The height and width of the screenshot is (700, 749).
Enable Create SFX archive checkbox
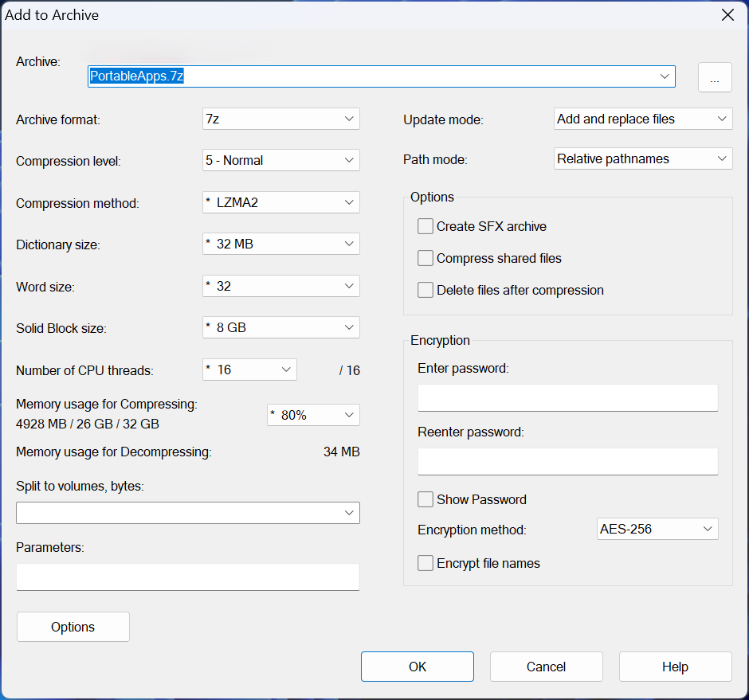pos(425,226)
